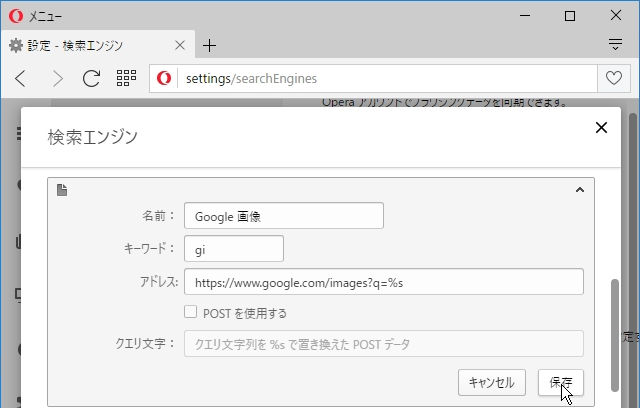Click the 保存 button
The width and height of the screenshot is (640, 408).
click(x=561, y=383)
